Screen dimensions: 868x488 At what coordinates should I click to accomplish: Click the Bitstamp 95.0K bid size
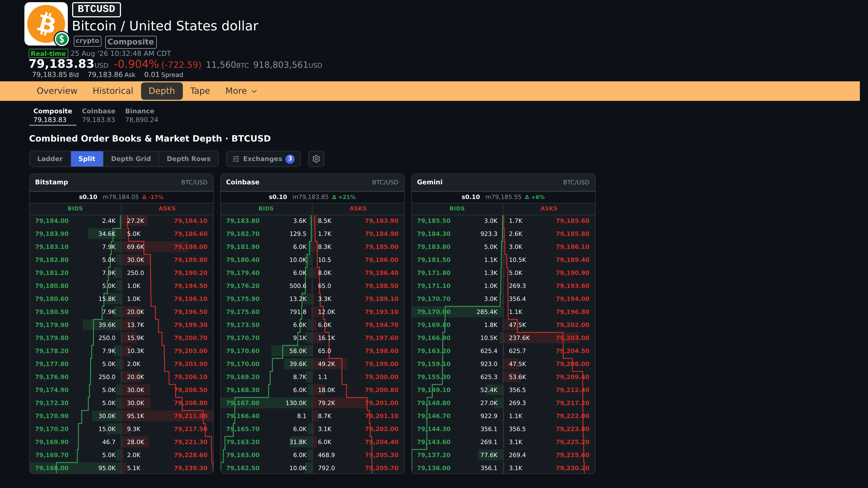point(107,468)
